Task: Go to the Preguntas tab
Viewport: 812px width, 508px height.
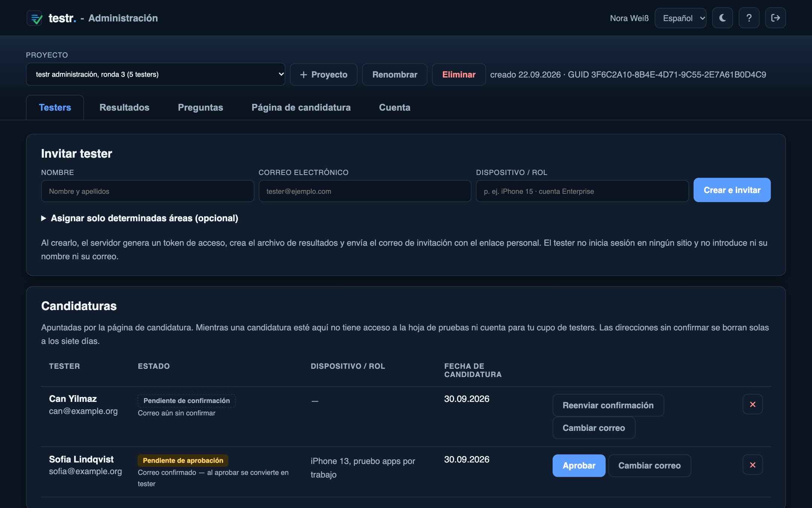Action: coord(200,107)
